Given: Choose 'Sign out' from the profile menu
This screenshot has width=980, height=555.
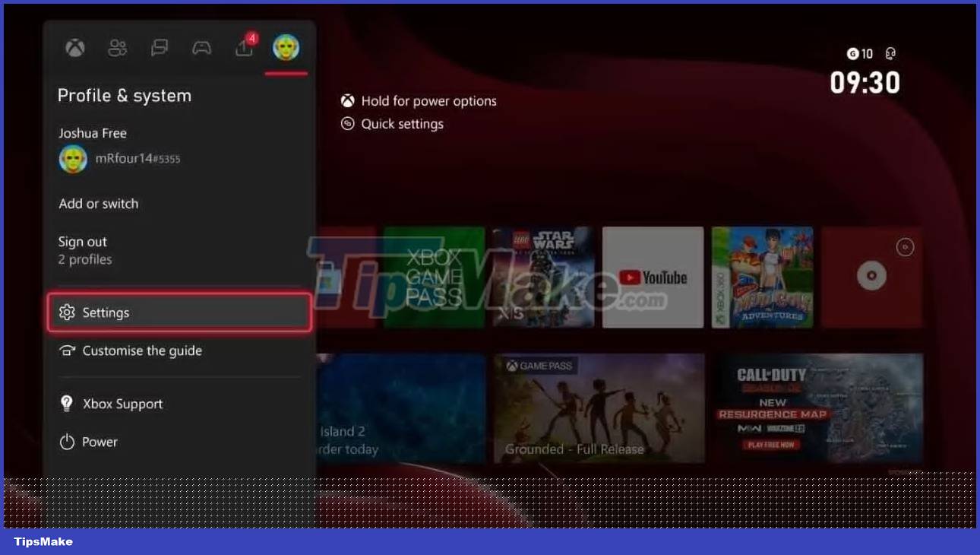Looking at the screenshot, I should pyautogui.click(x=82, y=241).
